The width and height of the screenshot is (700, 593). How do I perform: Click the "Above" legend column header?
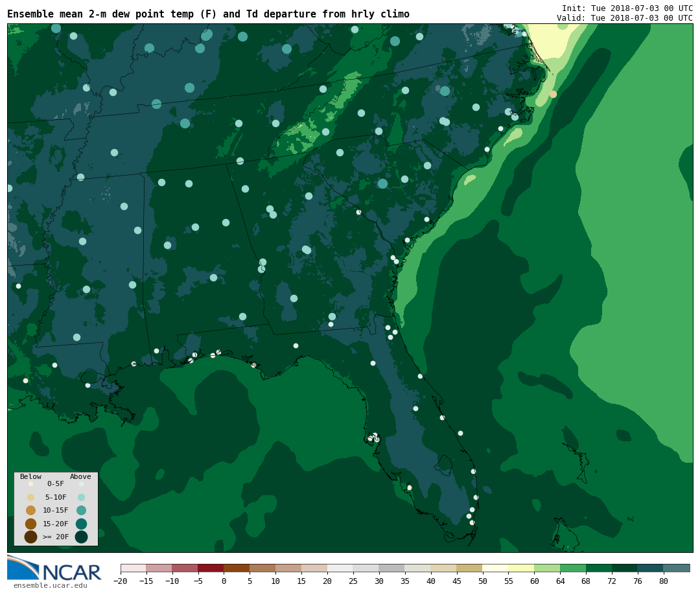click(x=80, y=476)
